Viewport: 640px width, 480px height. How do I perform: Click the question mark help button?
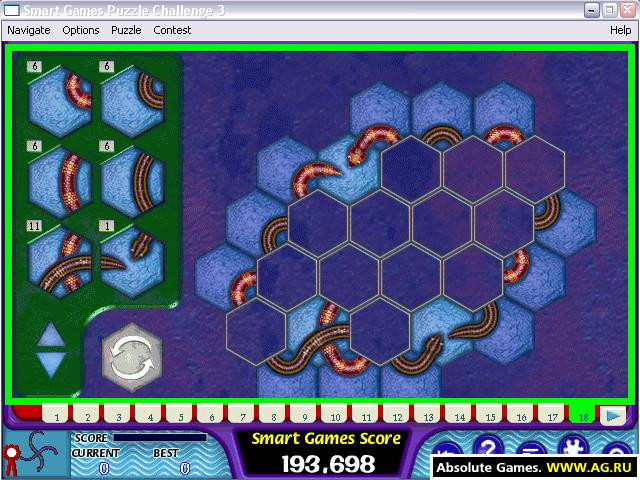[489, 447]
